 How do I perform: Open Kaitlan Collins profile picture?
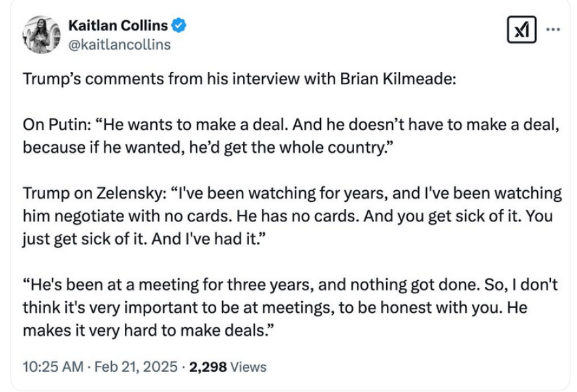click(x=41, y=35)
